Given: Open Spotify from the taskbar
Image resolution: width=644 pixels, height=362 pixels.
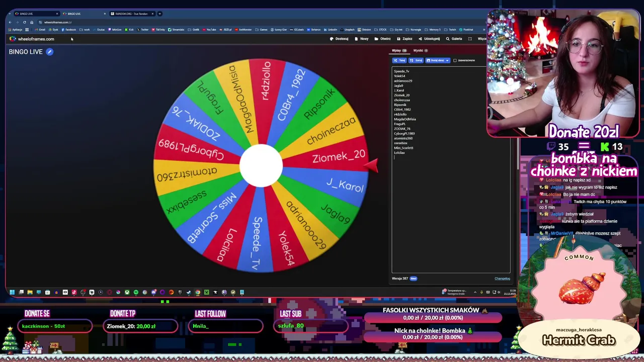Looking at the screenshot, I should pos(136,292).
